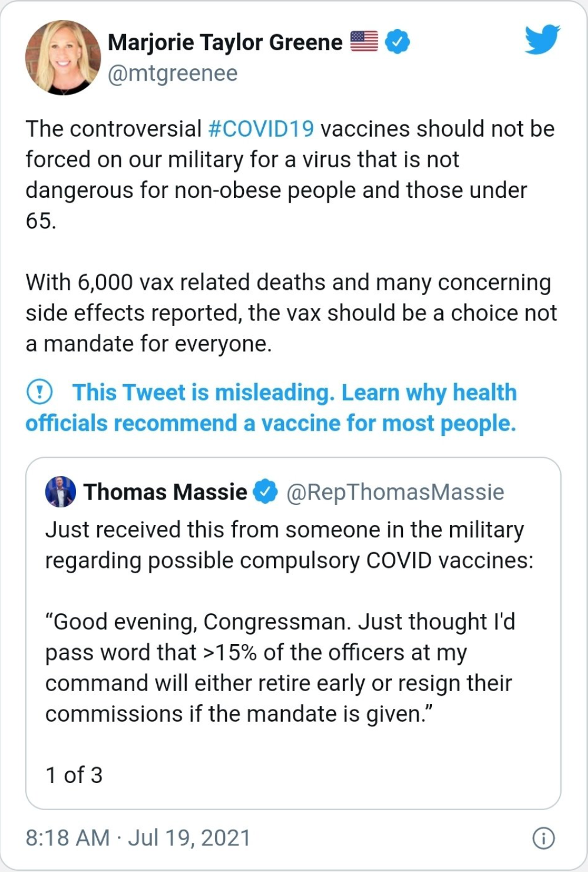Click Thomas Massie's verified badge
588x872 pixels.
[x=265, y=491]
